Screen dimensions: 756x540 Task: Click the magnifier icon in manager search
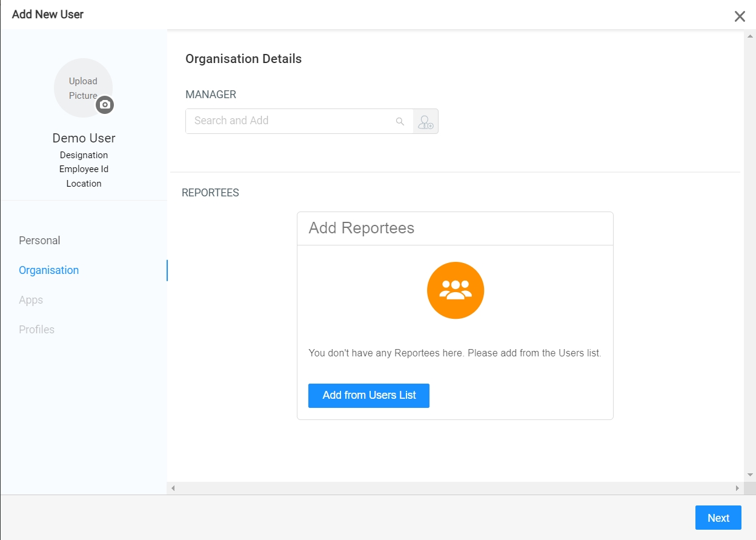point(400,121)
